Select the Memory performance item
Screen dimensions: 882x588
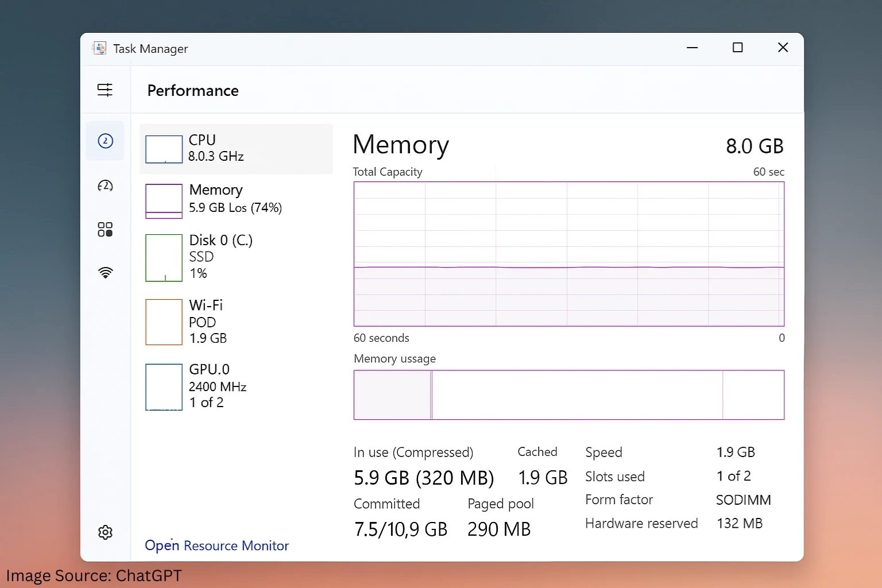click(x=236, y=200)
